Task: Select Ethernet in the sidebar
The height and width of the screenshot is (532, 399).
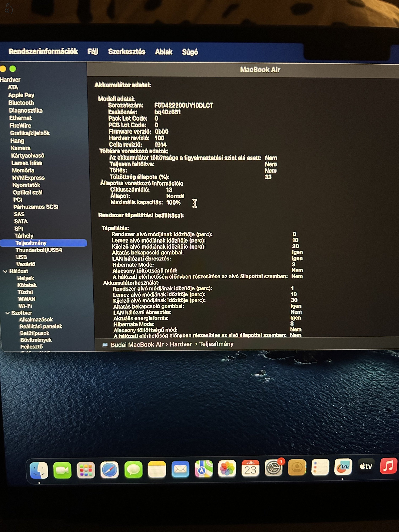Action: [x=20, y=118]
